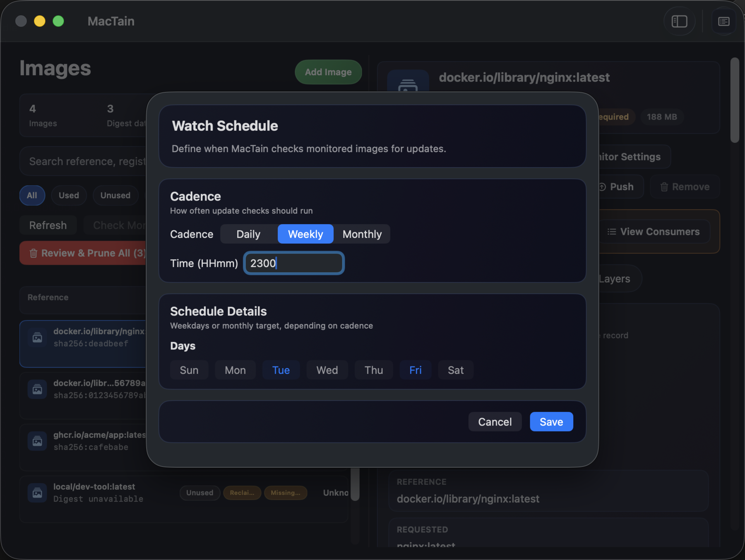Click the Refresh button
The height and width of the screenshot is (560, 745).
[48, 225]
